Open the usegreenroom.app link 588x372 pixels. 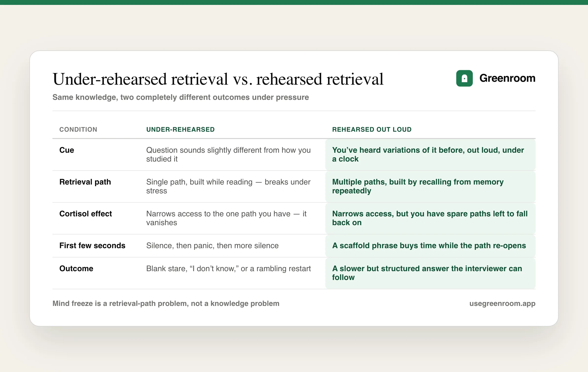coord(502,303)
